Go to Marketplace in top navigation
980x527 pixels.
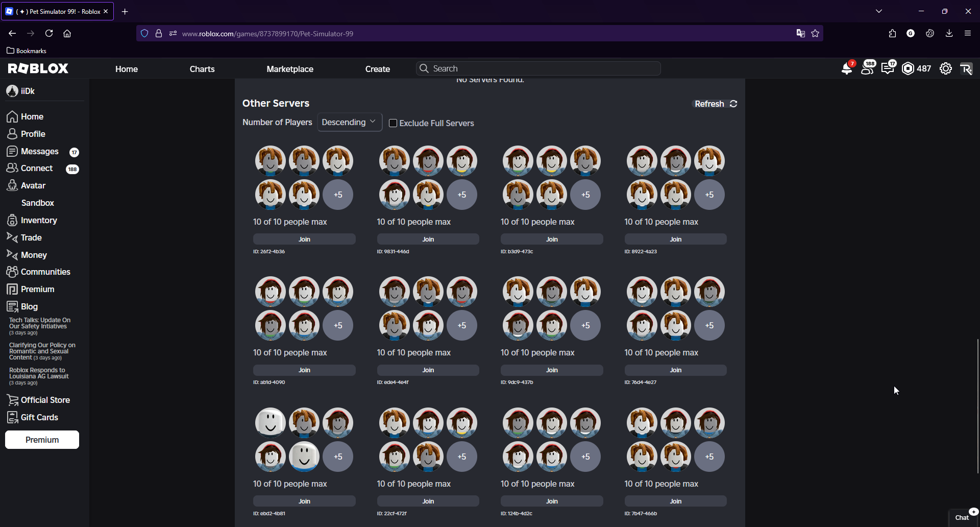click(290, 69)
